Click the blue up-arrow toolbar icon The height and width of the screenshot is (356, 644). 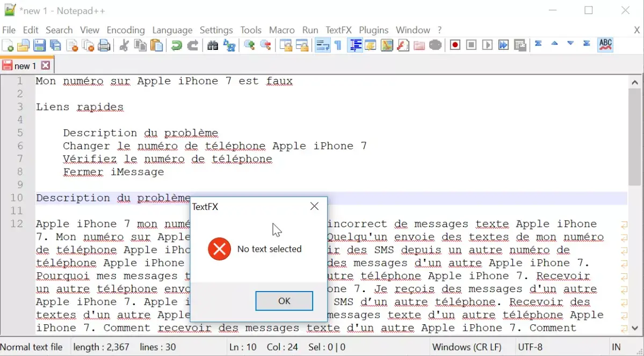pyautogui.click(x=554, y=43)
